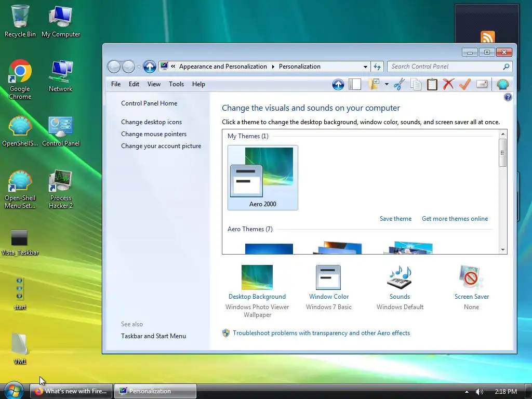Viewport: 532px width, 399px height.
Task: Click the Up arrow beside address bar
Action: pos(149,66)
